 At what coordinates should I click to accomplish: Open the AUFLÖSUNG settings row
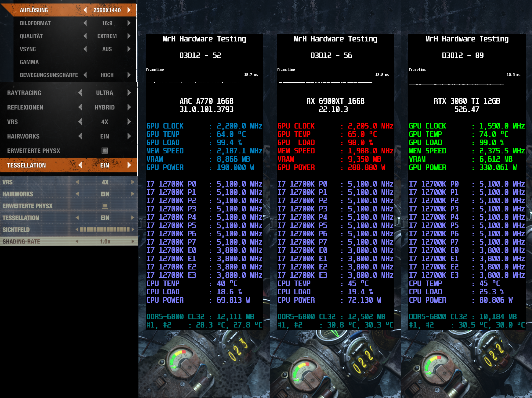(x=33, y=10)
